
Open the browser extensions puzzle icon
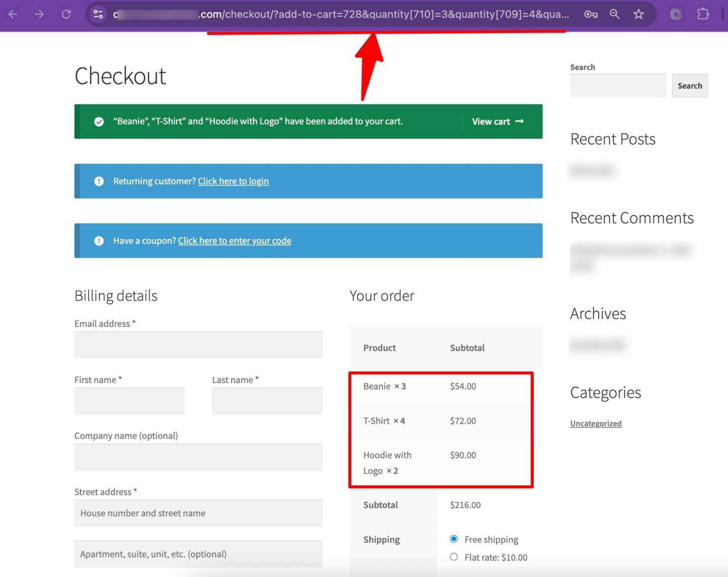pyautogui.click(x=702, y=15)
